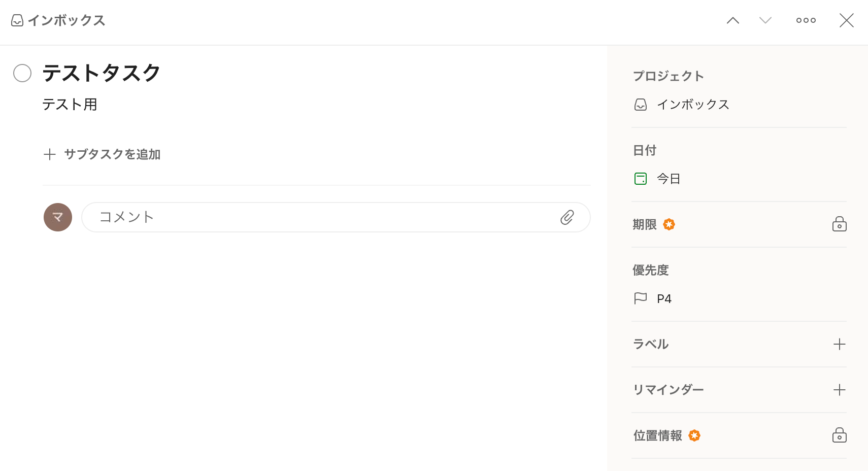Go to next task with down chevron
This screenshot has width=868, height=471.
(765, 20)
